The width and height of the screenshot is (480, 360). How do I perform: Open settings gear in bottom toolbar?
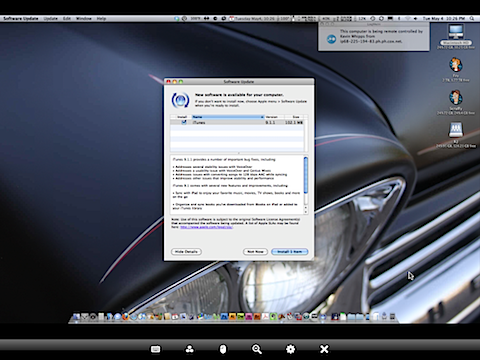[291, 349]
